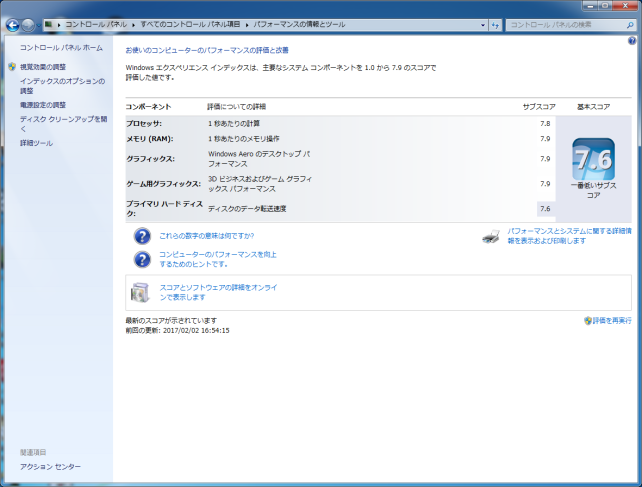Open アクション センター link

tap(50, 467)
